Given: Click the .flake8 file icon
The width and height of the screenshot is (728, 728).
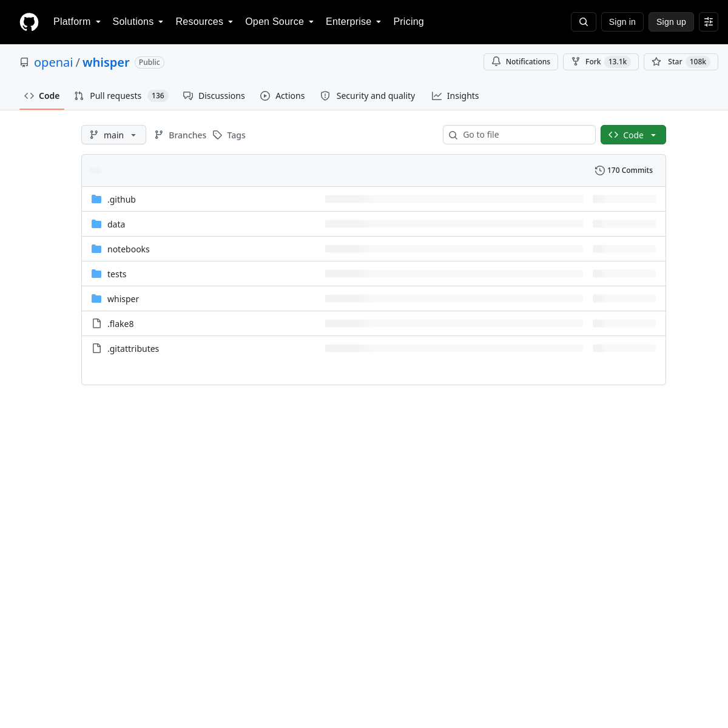Looking at the screenshot, I should tap(96, 323).
